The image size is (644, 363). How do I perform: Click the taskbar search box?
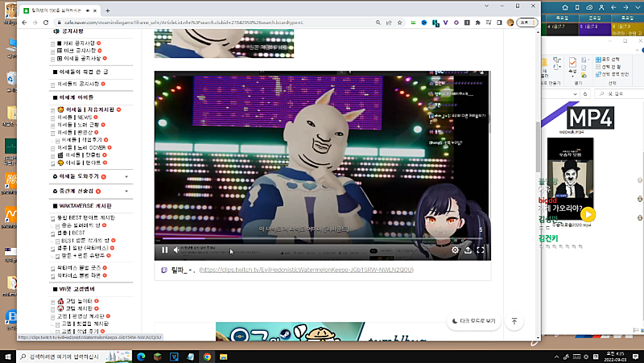pos(74,357)
